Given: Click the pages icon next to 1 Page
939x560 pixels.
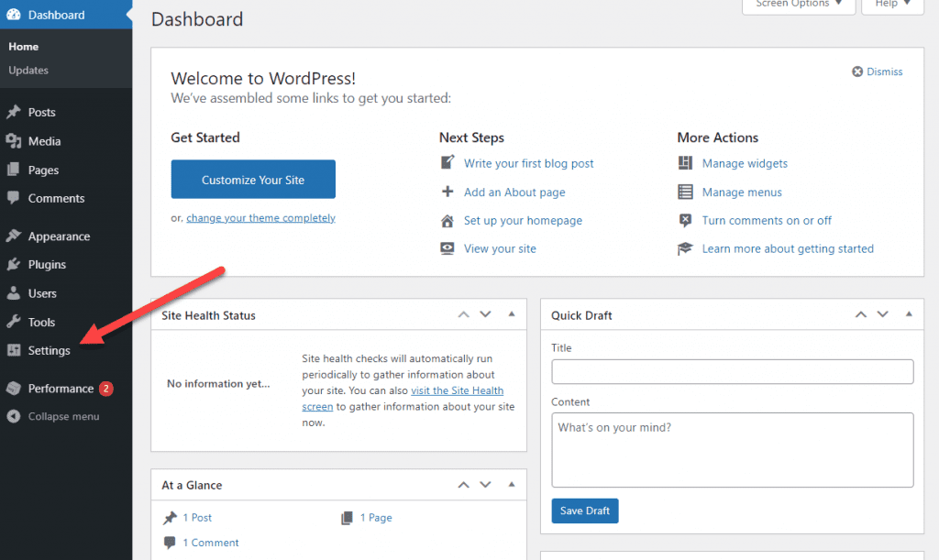Looking at the screenshot, I should [x=347, y=518].
